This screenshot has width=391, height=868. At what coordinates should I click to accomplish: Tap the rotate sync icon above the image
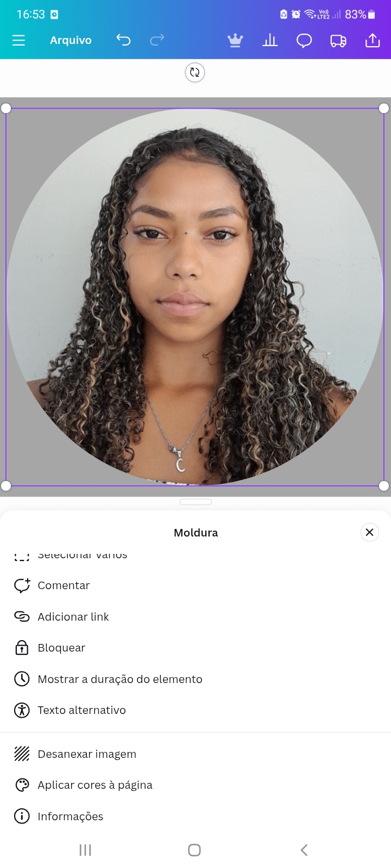tap(195, 72)
